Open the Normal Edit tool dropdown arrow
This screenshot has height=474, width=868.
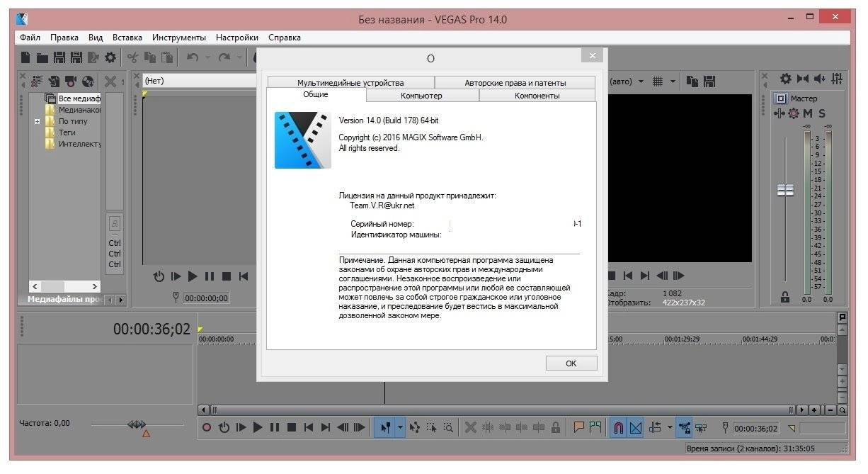pyautogui.click(x=400, y=427)
